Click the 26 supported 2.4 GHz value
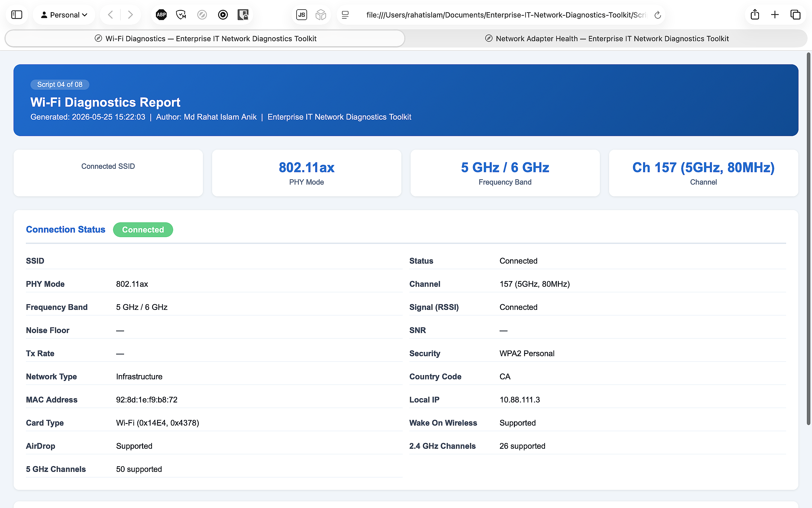Viewport: 812px width, 508px height. (x=522, y=446)
